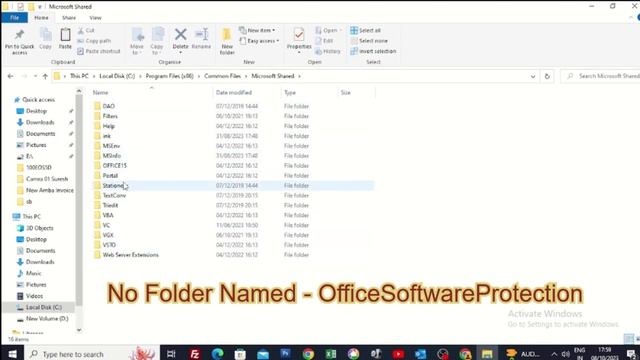The width and height of the screenshot is (640, 360).
Task: Switch to the Home ribbon tab
Action: [41, 18]
